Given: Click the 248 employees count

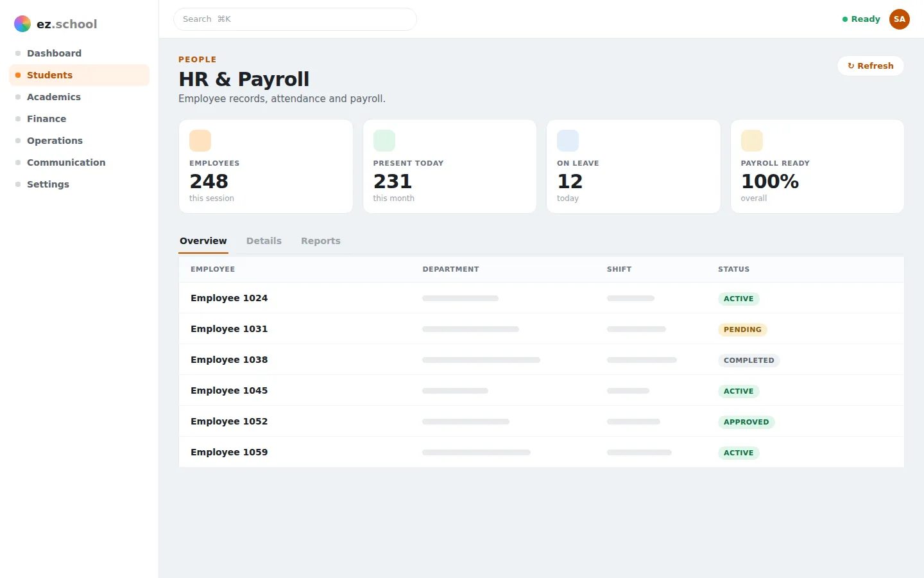Looking at the screenshot, I should (209, 181).
